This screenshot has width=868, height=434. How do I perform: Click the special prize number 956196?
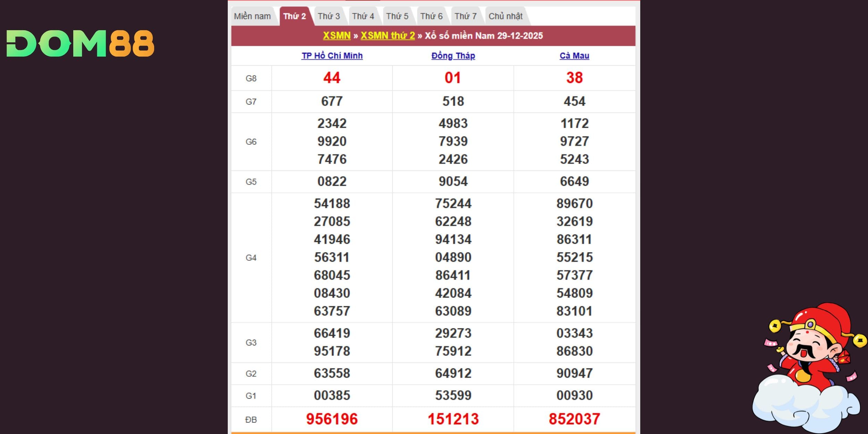point(332,419)
